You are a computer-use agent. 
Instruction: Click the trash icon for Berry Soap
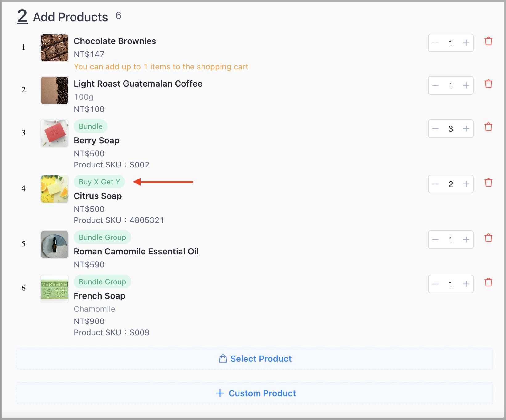(x=488, y=127)
